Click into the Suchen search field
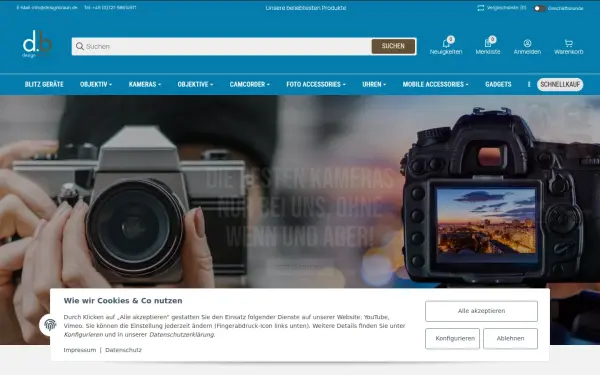This screenshot has height=375, width=600. [227, 46]
